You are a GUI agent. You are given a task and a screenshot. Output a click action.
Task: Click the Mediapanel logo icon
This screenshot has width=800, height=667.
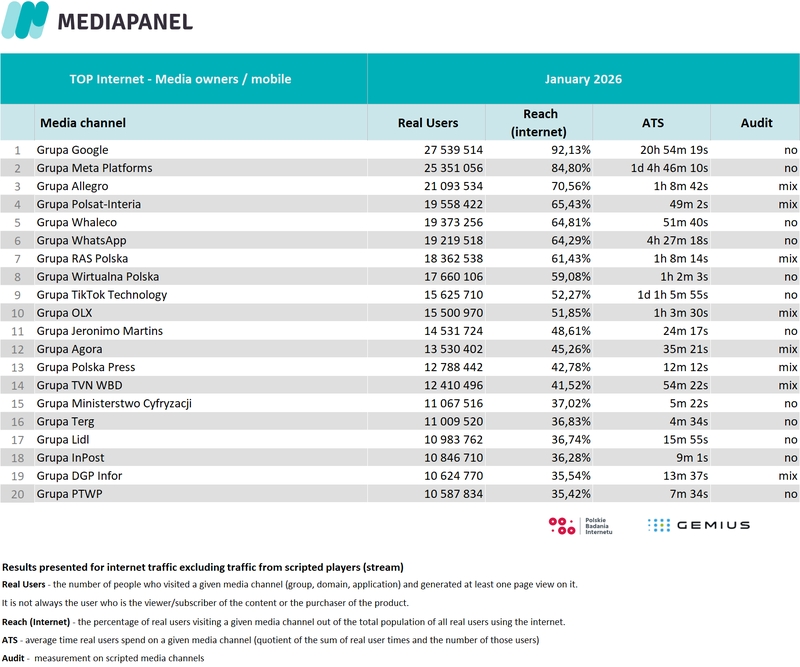point(25,21)
